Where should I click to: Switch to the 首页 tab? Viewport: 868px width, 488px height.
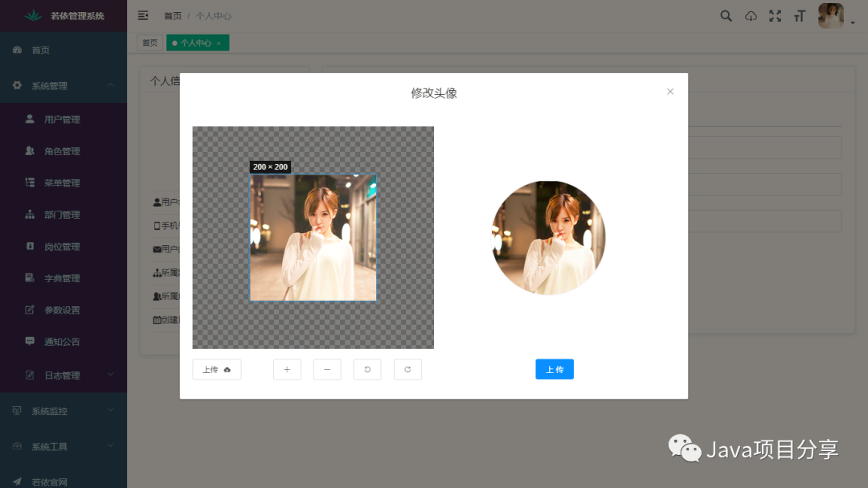coord(149,43)
